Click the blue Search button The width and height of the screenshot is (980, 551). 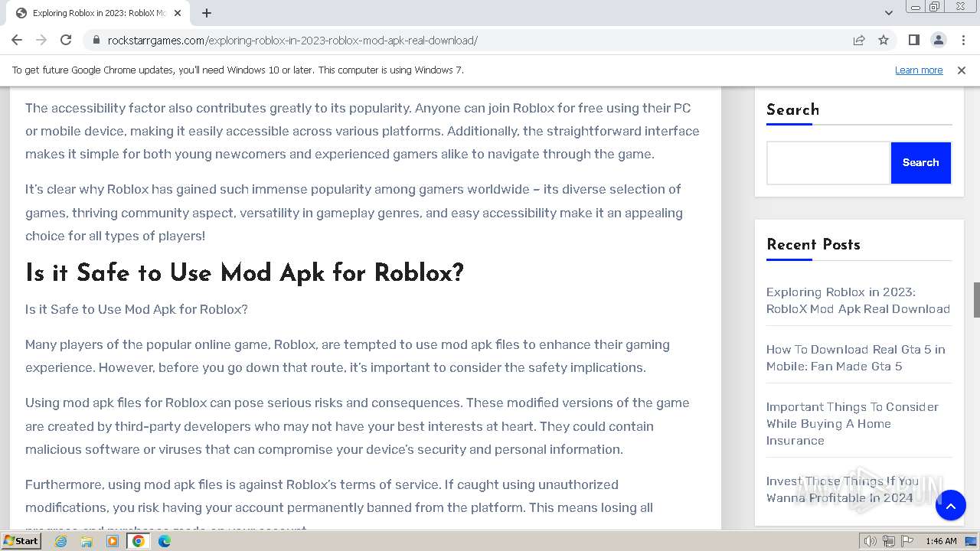pyautogui.click(x=920, y=162)
